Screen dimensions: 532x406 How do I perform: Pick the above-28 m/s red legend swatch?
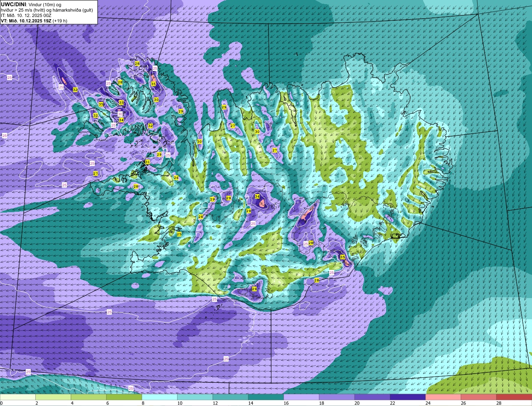[x=514, y=397]
